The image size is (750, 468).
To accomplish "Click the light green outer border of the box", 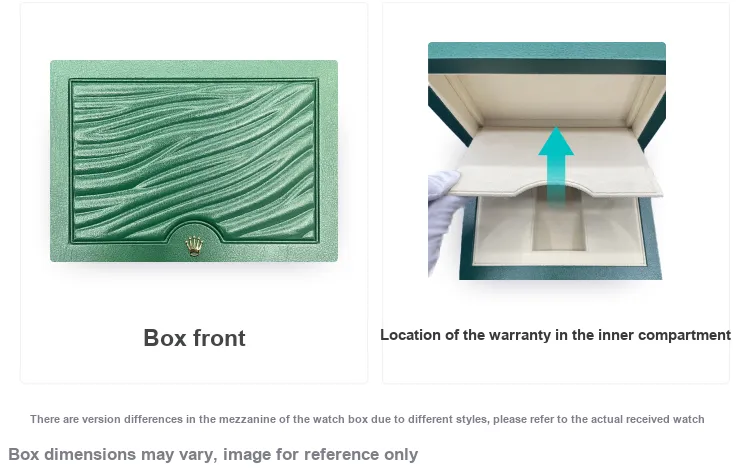I will click(x=194, y=68).
